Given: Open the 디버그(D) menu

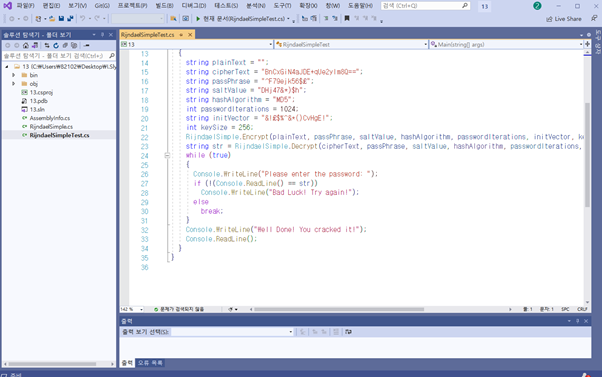Looking at the screenshot, I should pyautogui.click(x=194, y=6).
